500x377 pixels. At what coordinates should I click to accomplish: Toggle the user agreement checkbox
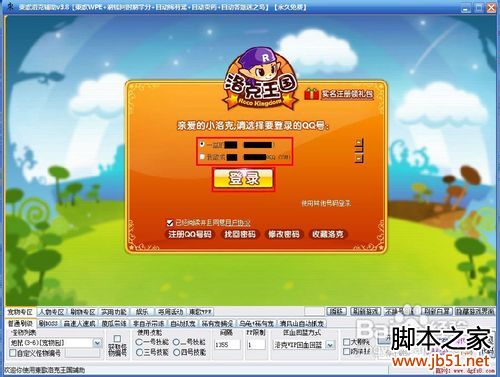pyautogui.click(x=170, y=223)
